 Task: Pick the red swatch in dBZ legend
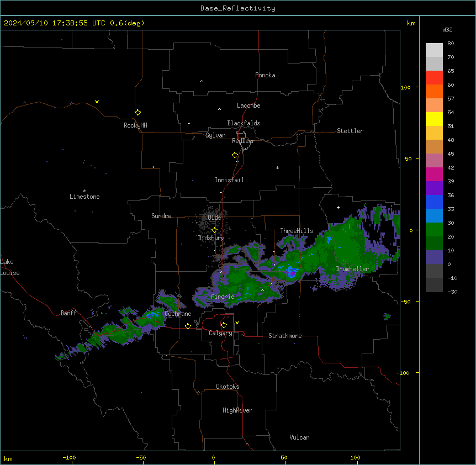click(434, 77)
